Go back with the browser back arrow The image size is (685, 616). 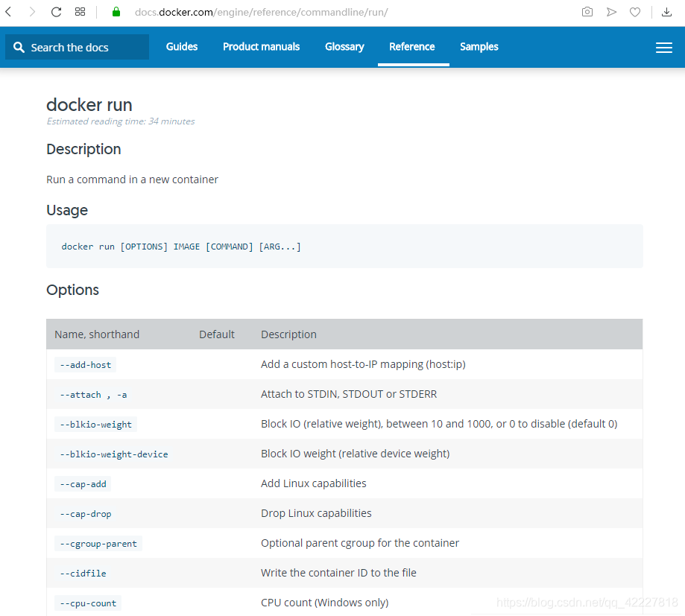tap(8, 12)
